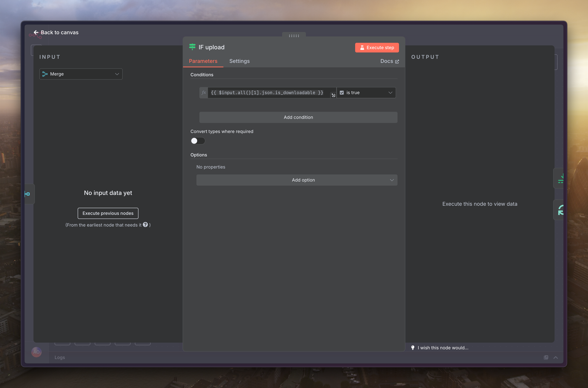The image size is (588, 388).
Task: Click the lightbulb feedback icon
Action: click(413, 348)
